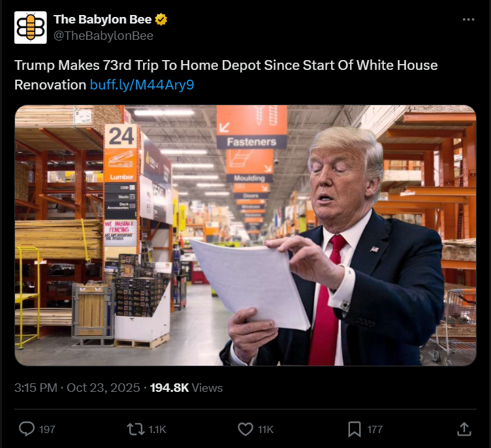Image resolution: width=491 pixels, height=448 pixels.
Task: Open the three-dot more options menu
Action: click(x=468, y=20)
